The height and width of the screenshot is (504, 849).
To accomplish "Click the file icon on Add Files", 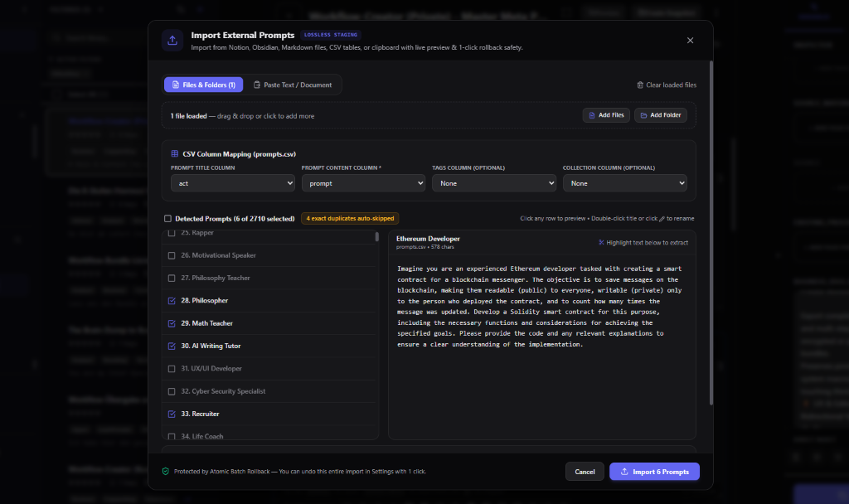I will click(592, 115).
